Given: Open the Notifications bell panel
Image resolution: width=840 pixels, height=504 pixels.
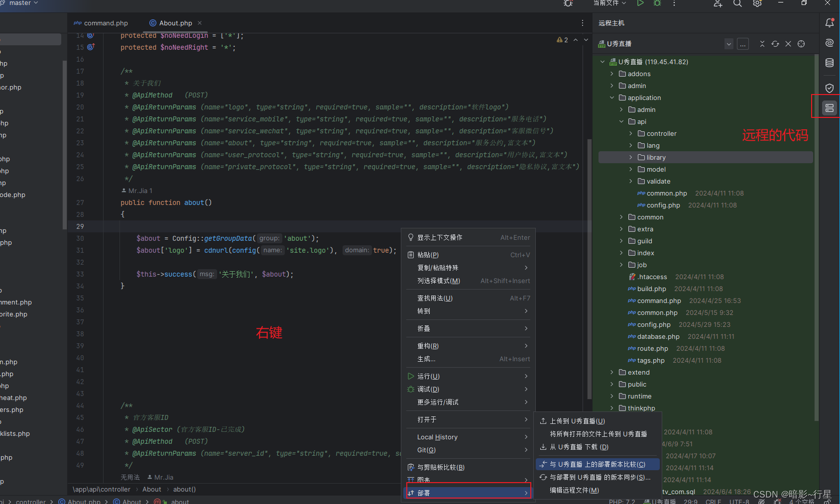Looking at the screenshot, I should pos(829,23).
